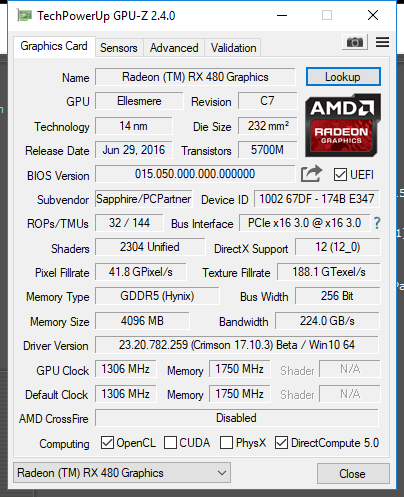This screenshot has width=404, height=497.
Task: Select the Validation tab
Action: click(x=233, y=48)
